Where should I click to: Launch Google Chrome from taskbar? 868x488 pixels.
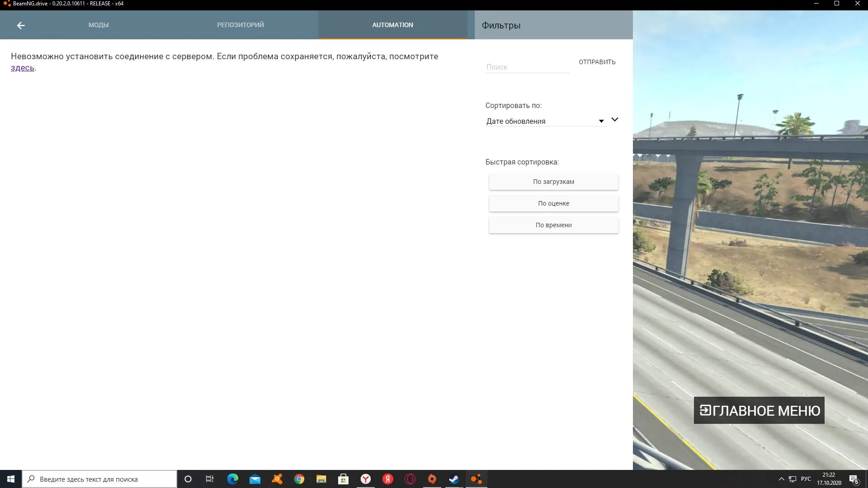pos(299,479)
